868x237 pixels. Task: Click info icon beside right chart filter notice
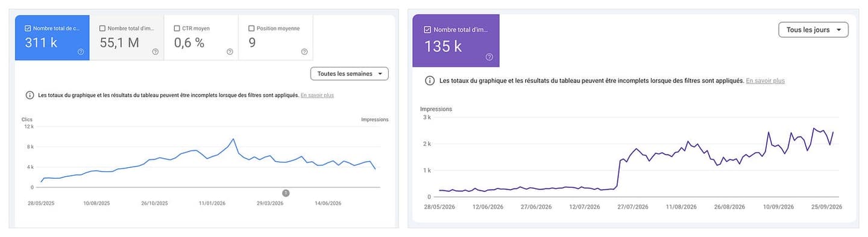coord(430,81)
